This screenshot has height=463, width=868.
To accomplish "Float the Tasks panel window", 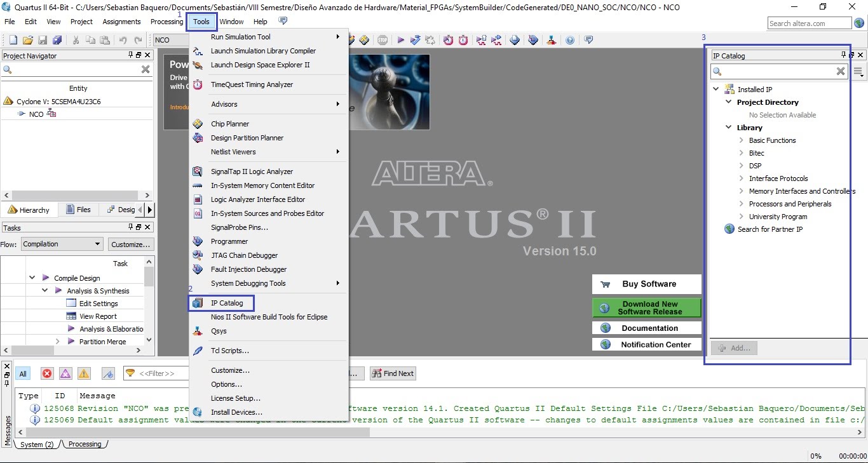I will [x=139, y=227].
